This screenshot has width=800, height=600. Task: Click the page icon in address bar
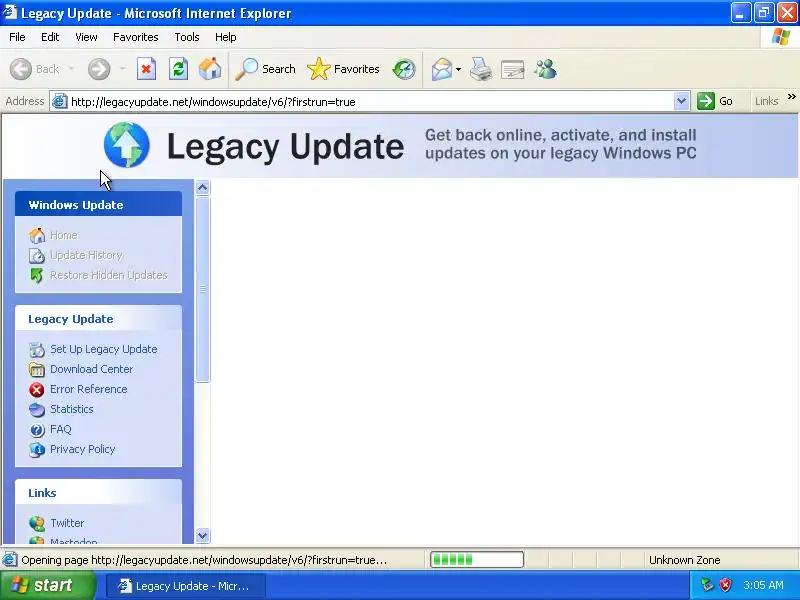[60, 102]
